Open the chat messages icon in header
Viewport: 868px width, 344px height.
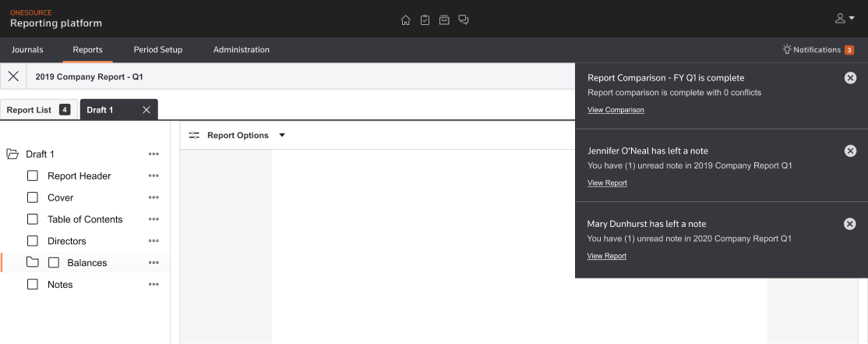[x=464, y=20]
